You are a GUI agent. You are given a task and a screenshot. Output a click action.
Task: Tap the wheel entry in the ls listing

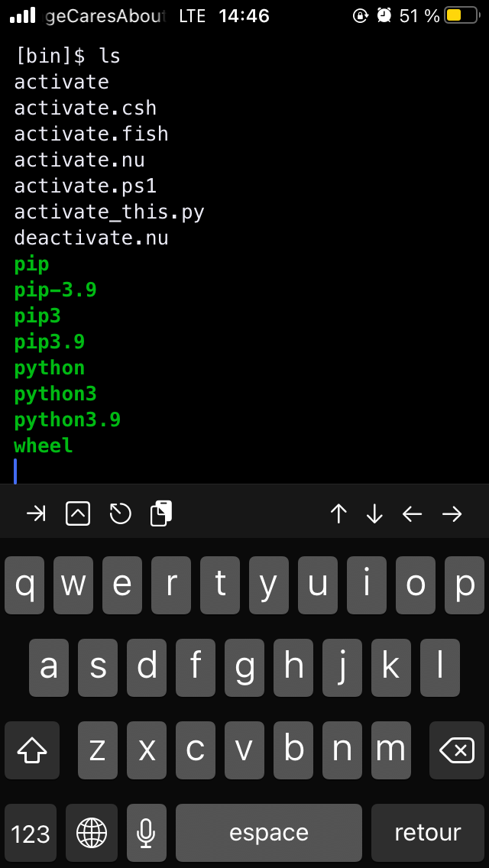pyautogui.click(x=43, y=445)
